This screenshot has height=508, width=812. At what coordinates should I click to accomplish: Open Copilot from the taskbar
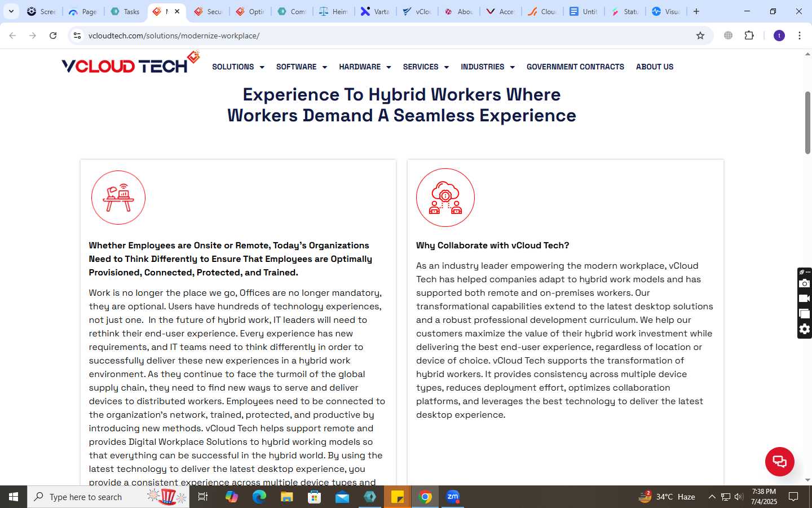click(x=231, y=497)
